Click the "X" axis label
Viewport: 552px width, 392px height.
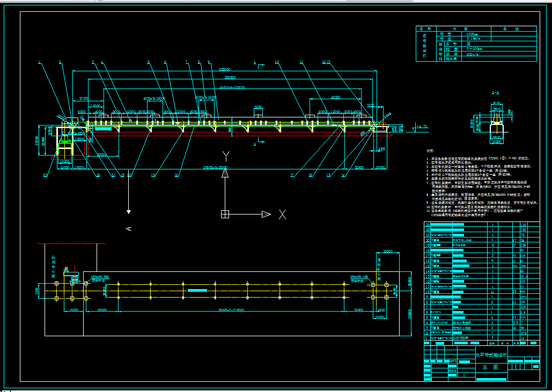tap(282, 215)
